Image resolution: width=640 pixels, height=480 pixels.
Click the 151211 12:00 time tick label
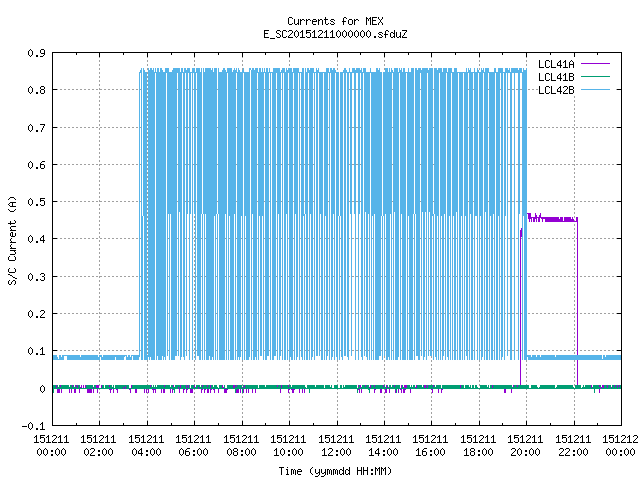coord(336,445)
